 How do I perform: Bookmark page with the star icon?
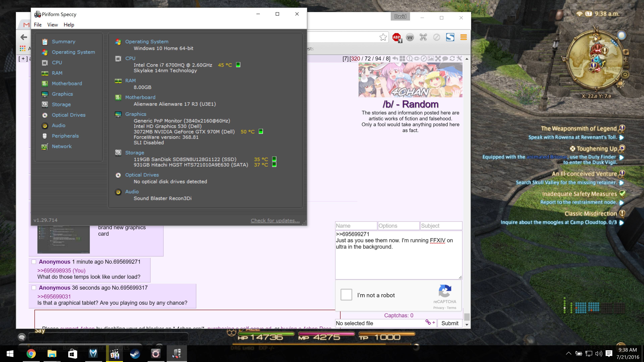tap(383, 38)
